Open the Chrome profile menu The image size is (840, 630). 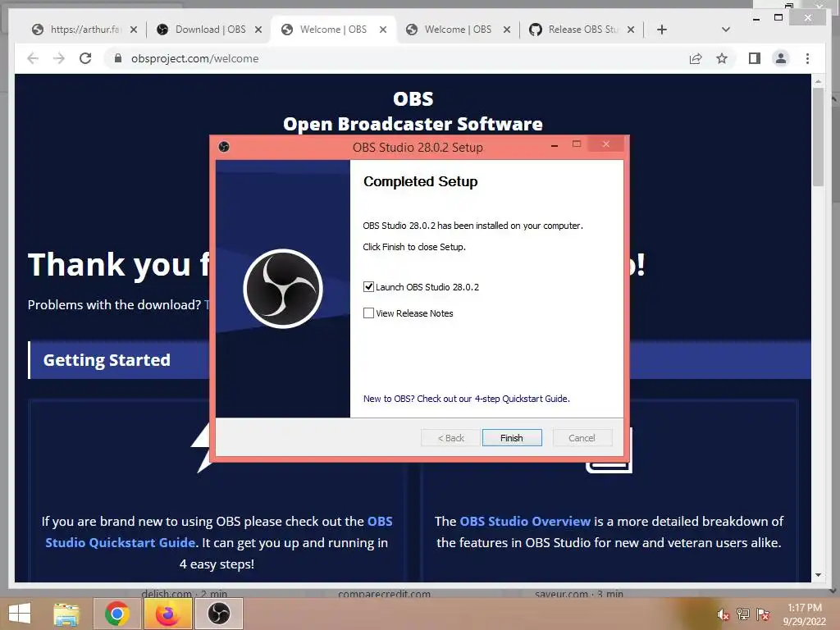point(781,58)
